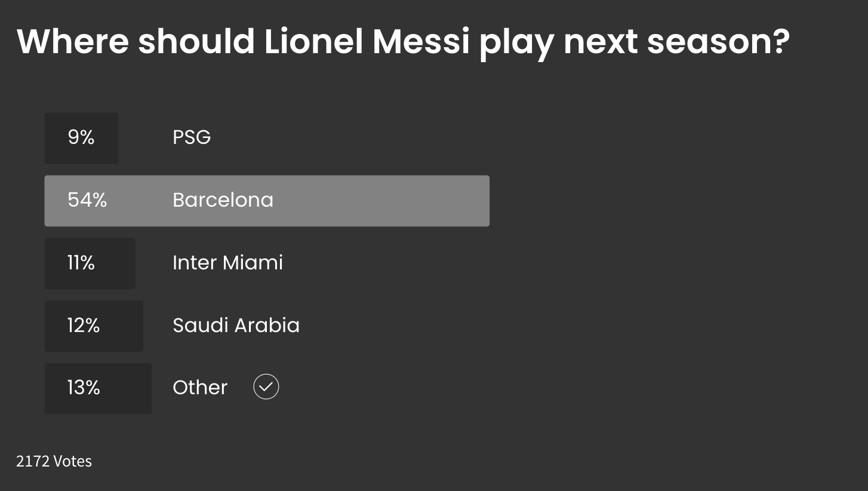Click the 12% Saudi Arabia percentage

click(x=82, y=326)
